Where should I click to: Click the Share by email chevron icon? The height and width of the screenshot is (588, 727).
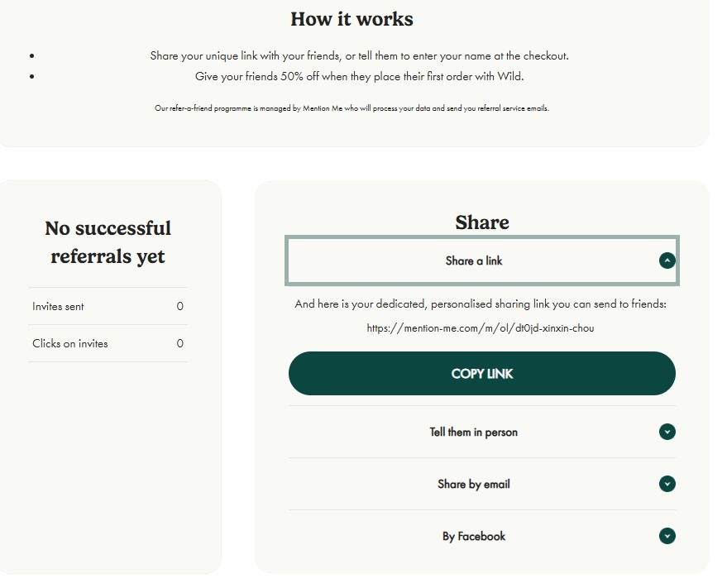[x=667, y=484]
